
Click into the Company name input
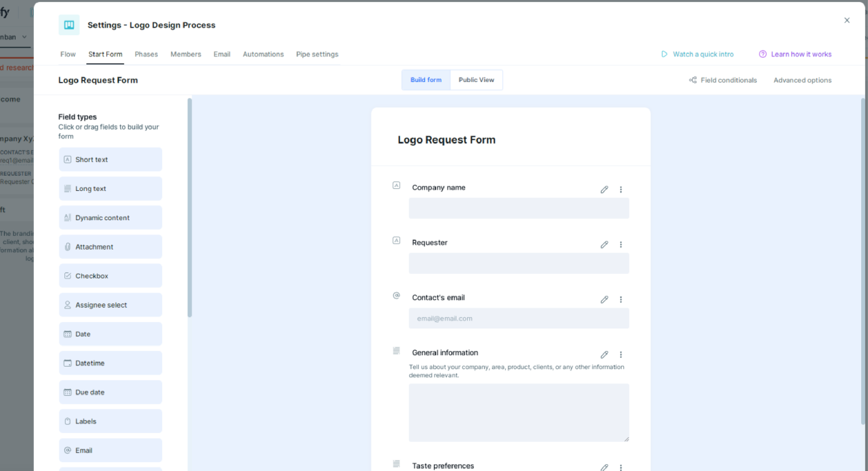[519, 208]
